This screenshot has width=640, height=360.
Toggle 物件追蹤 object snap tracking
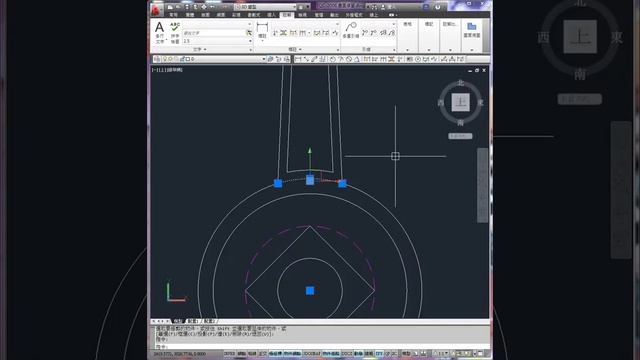click(331, 353)
